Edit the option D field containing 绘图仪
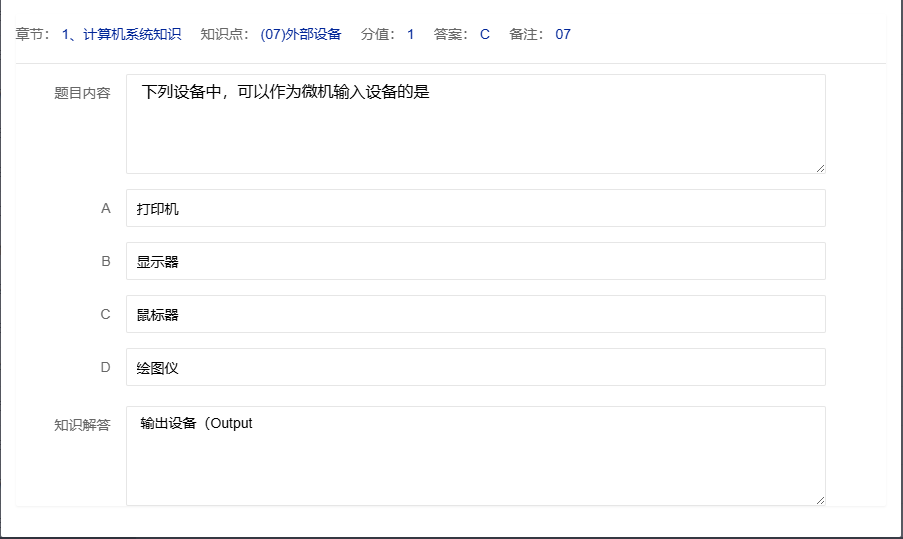903x539 pixels. coord(475,367)
